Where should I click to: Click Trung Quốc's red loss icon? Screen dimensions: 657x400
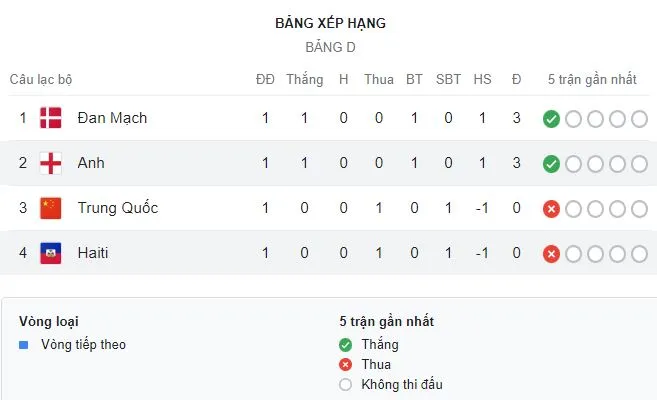(551, 209)
